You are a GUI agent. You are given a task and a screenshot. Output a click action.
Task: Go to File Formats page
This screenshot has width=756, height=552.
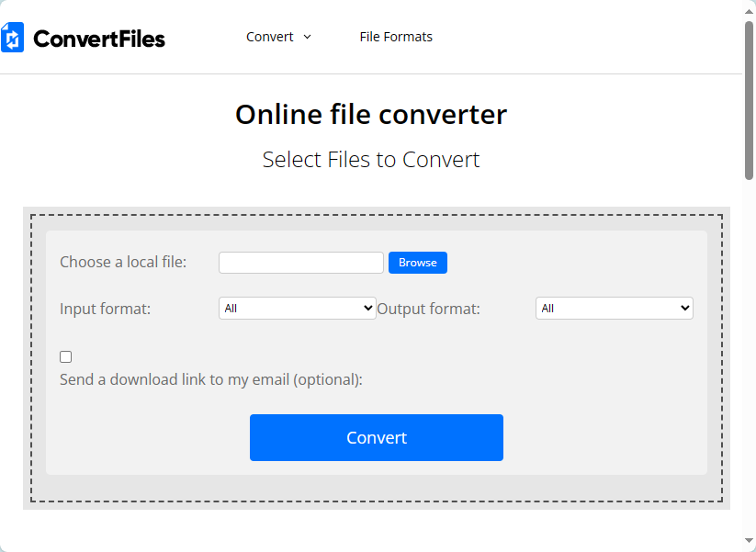(x=396, y=37)
